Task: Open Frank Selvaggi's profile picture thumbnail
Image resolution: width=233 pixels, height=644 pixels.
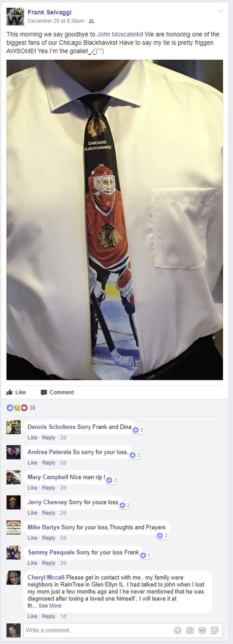Action: click(x=15, y=16)
